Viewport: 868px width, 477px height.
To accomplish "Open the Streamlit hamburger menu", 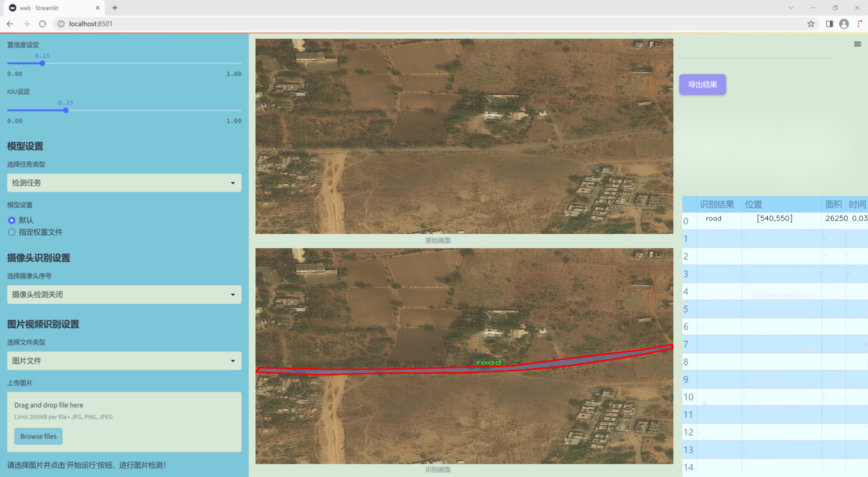I will point(857,44).
